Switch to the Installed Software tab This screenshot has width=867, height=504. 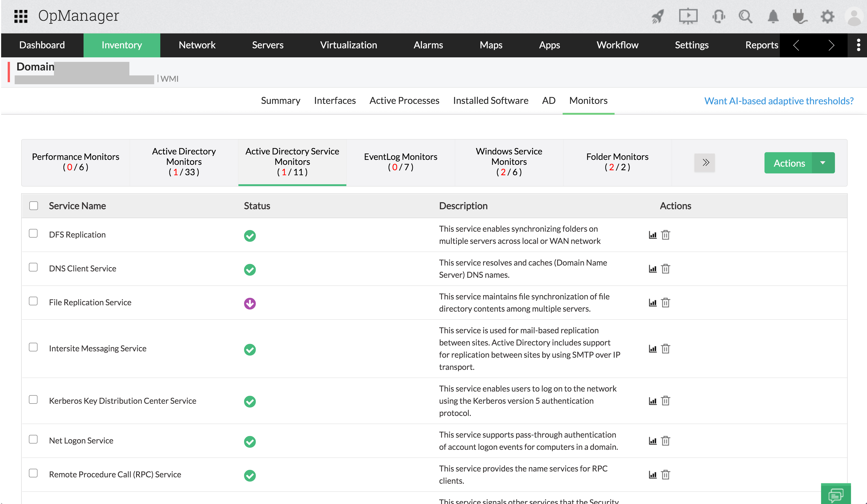pyautogui.click(x=490, y=100)
